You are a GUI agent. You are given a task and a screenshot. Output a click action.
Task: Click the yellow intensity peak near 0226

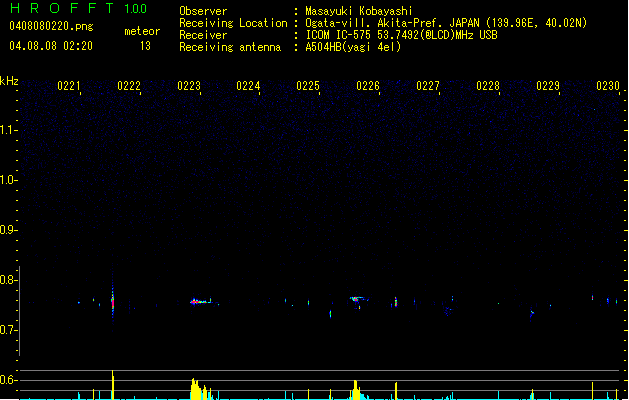click(356, 390)
